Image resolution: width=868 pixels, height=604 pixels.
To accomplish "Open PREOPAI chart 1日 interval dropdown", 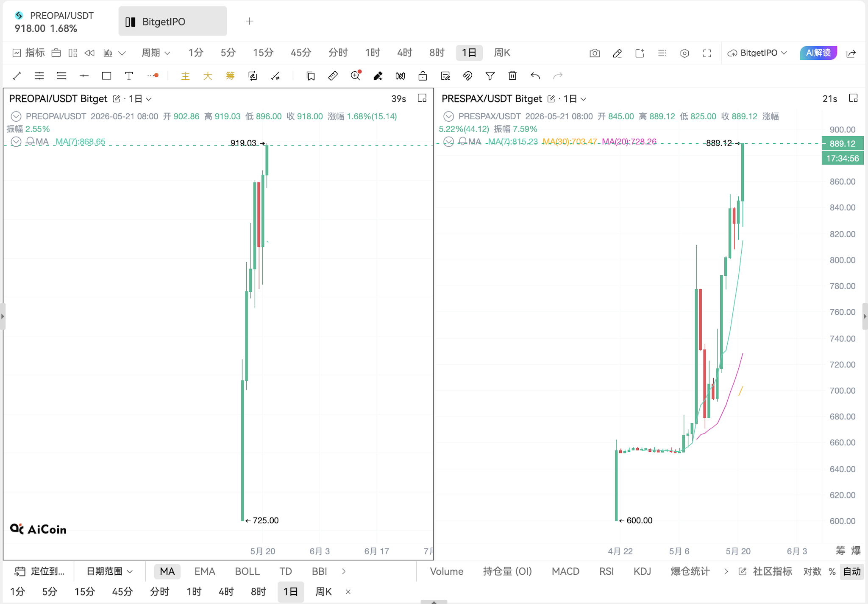I will (x=140, y=99).
